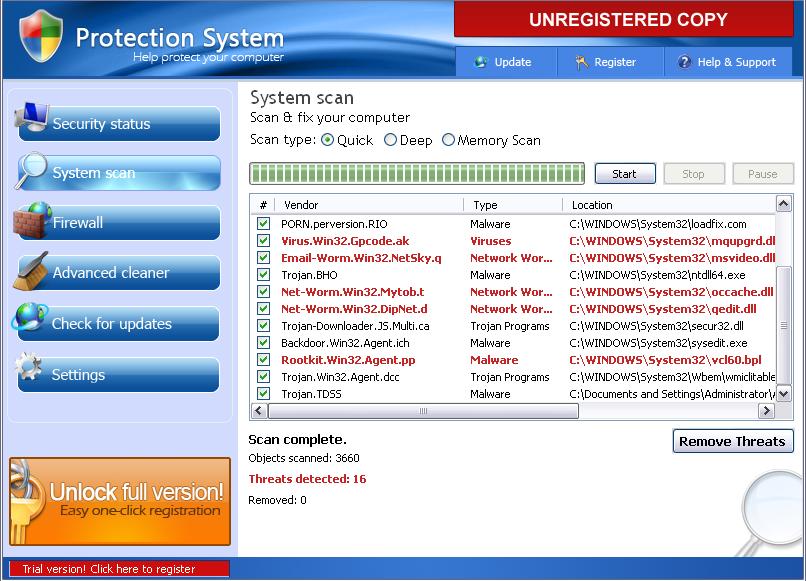Click the Remove Threats button
806x581 pixels.
tap(732, 441)
